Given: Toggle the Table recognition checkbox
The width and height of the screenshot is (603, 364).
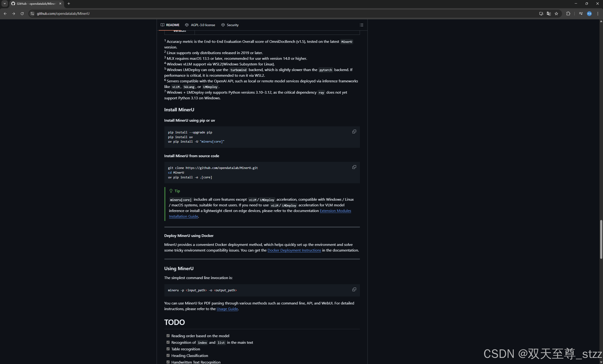Looking at the screenshot, I should click(x=168, y=349).
